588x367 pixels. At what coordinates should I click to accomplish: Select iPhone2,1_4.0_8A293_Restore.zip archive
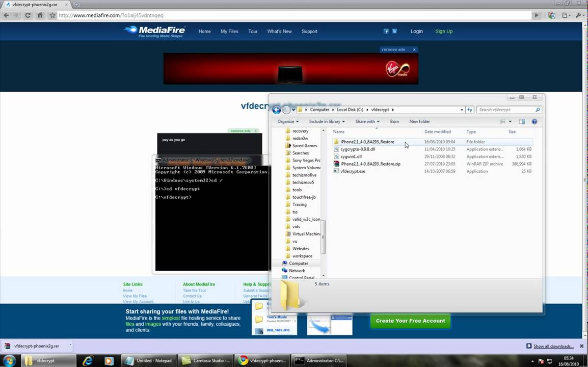pos(370,164)
